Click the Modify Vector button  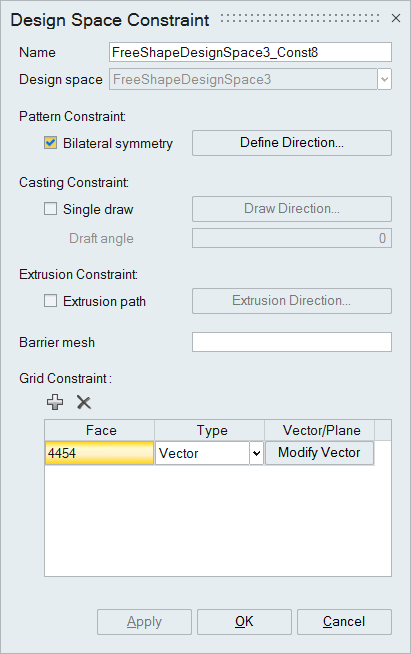[x=319, y=453]
